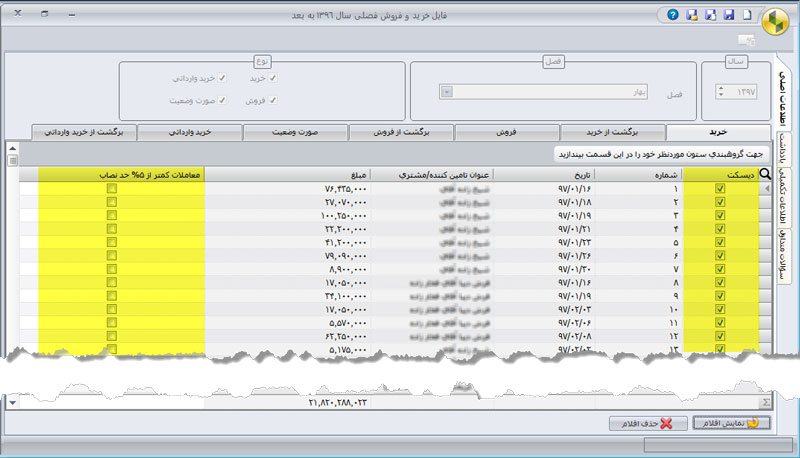Sort by the شماره column header

tap(638, 174)
